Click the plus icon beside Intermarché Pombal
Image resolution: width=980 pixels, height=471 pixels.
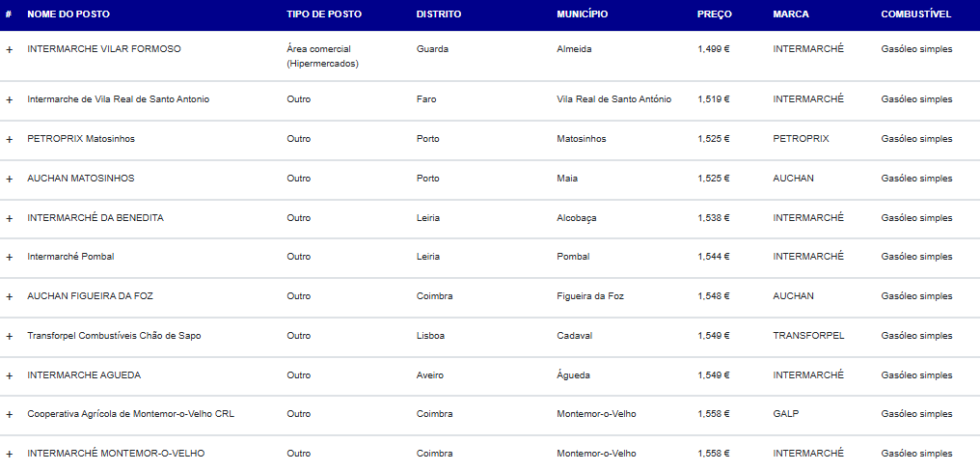(x=9, y=257)
